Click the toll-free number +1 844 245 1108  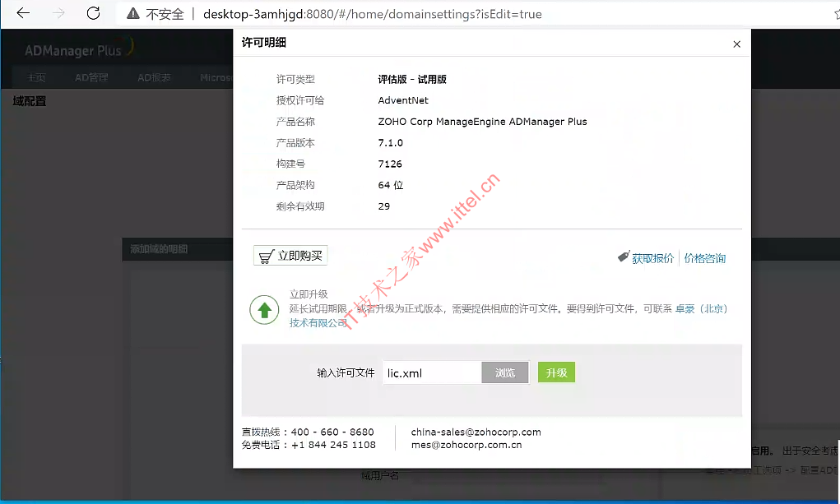pyautogui.click(x=333, y=445)
